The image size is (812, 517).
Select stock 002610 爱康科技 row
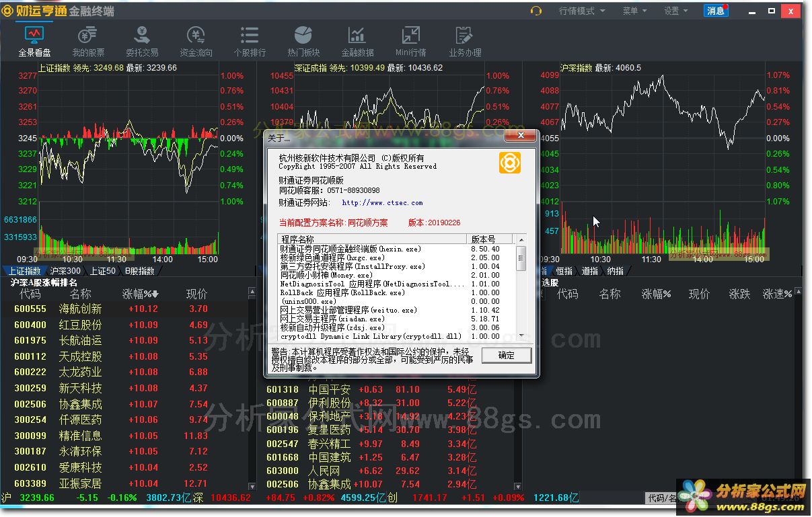pos(124,467)
